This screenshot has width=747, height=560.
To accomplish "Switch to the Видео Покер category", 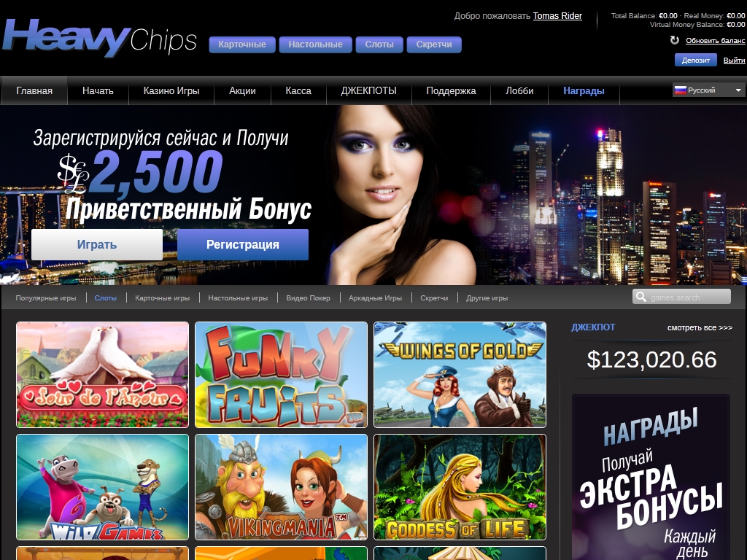I will point(309,297).
